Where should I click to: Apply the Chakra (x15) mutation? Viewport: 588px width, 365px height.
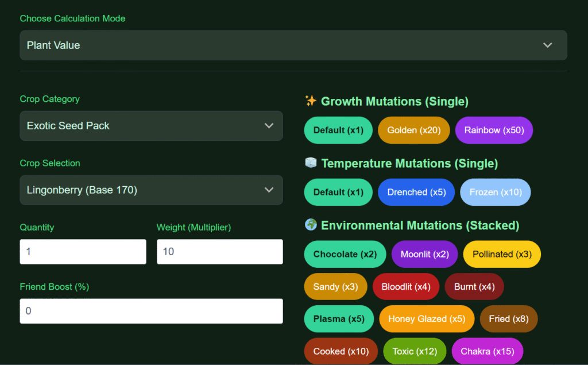tap(487, 351)
